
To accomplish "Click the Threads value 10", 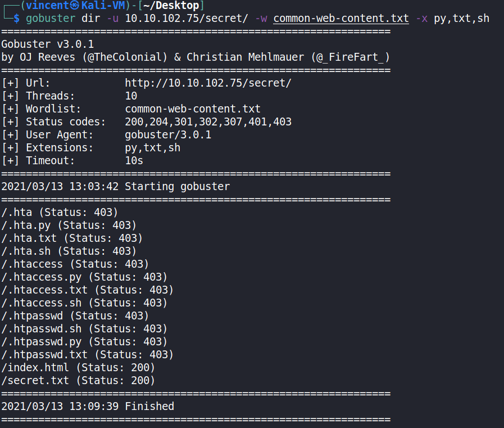I will 131,96.
